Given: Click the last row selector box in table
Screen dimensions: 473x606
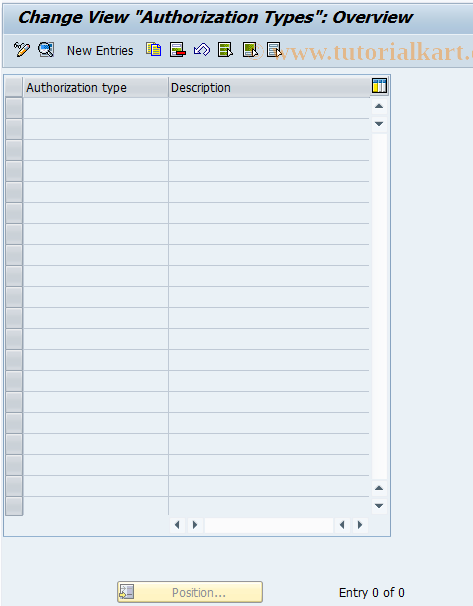Looking at the screenshot, I should (14, 506).
